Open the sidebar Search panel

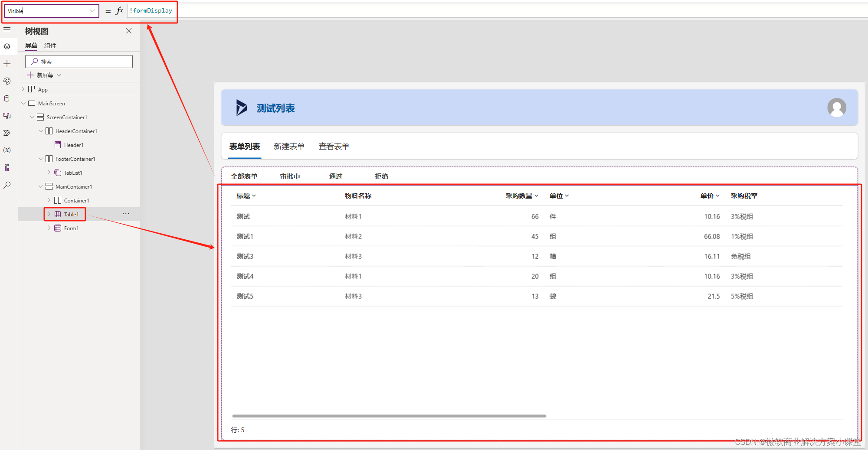click(x=7, y=185)
